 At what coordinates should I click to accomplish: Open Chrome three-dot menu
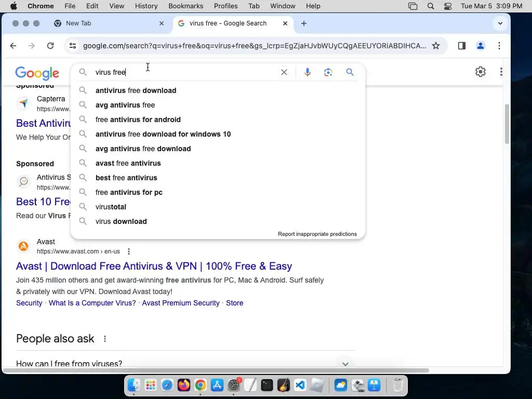pyautogui.click(x=499, y=46)
